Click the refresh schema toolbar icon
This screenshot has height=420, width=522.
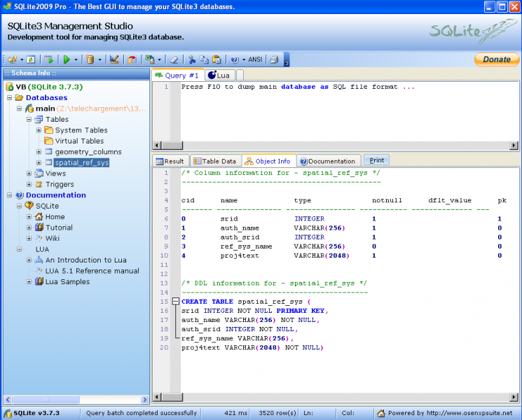(31, 59)
